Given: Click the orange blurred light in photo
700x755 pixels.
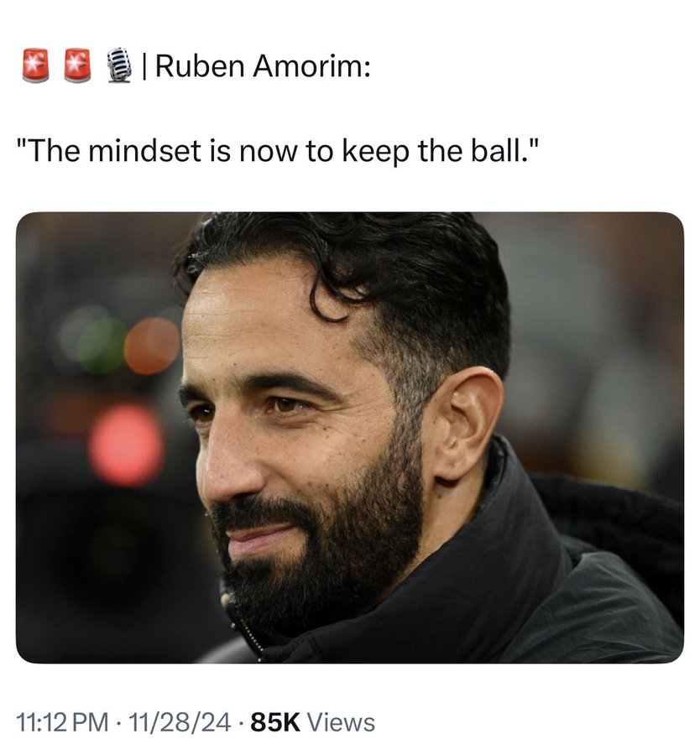Looking at the screenshot, I should click(x=152, y=346).
